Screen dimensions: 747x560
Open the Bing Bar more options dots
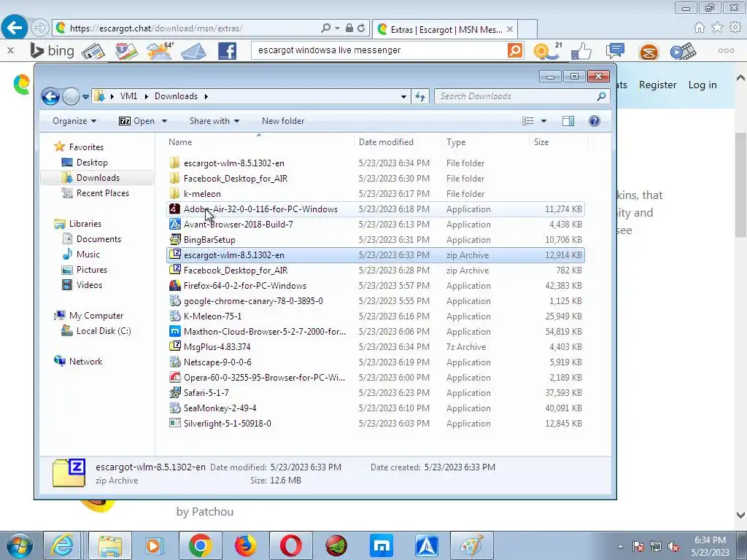[726, 50]
